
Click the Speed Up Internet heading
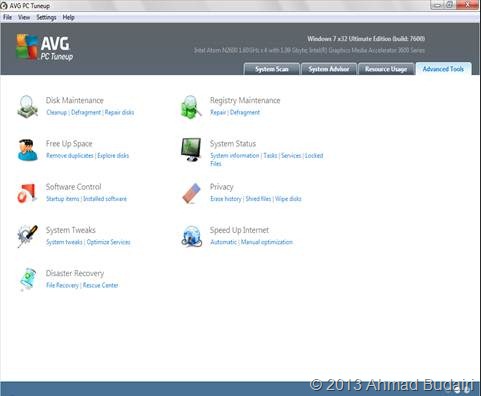[x=239, y=230]
